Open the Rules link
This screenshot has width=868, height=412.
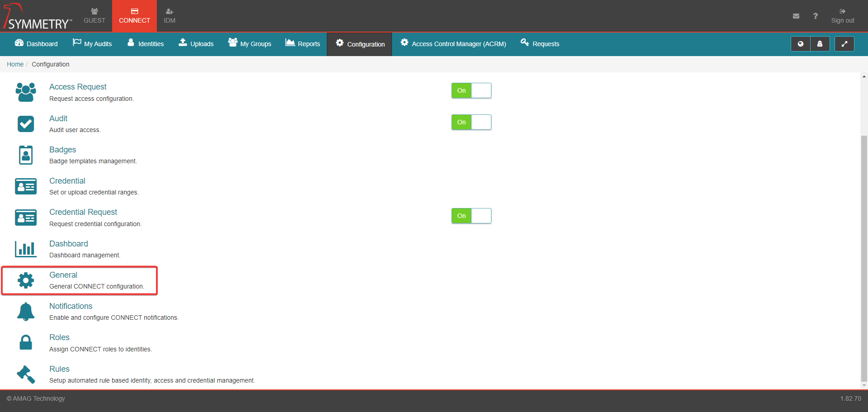click(x=59, y=369)
